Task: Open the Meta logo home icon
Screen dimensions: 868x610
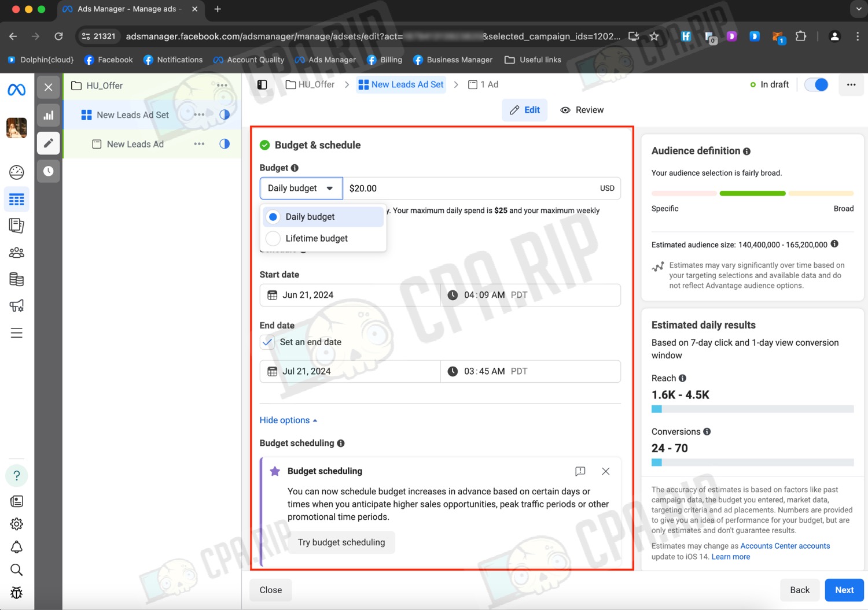Action: point(16,90)
